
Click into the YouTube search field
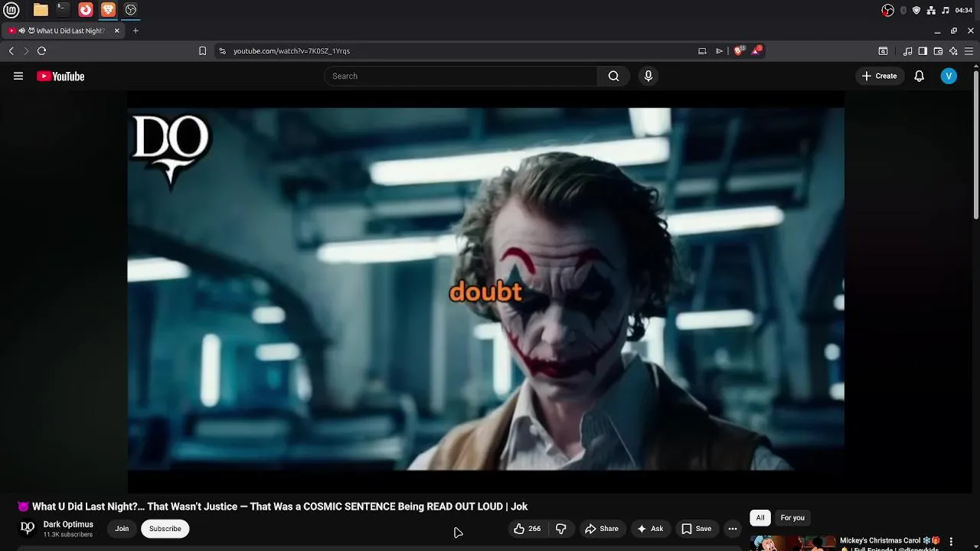coord(461,76)
